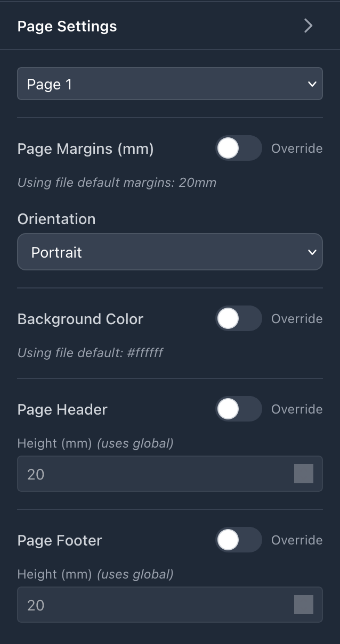Click the chevron on the Orientation selector
Viewport: 340px width, 644px height.
311,252
